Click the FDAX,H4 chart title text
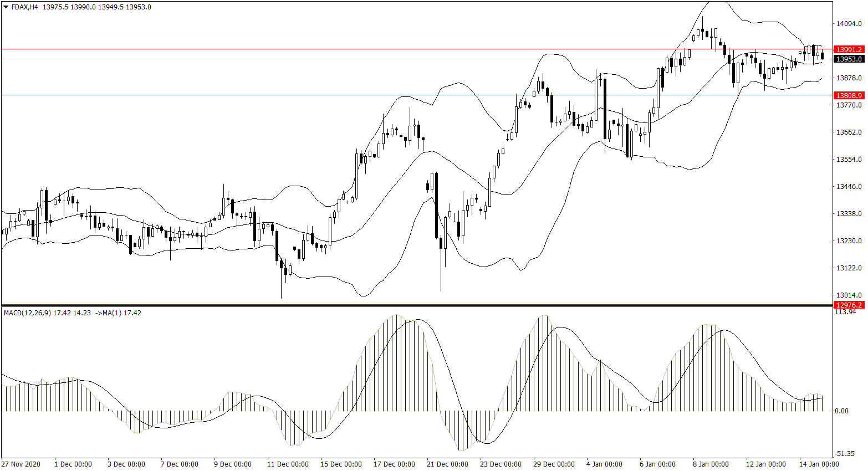The image size is (868, 471). (x=24, y=7)
